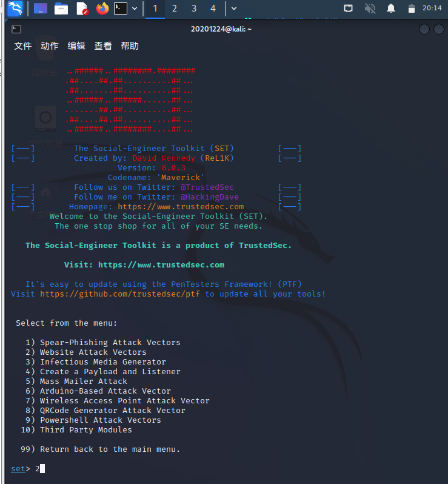This screenshot has width=448, height=484.
Task: Click '5) Mass Mailer Attack' line
Action: click(76, 381)
